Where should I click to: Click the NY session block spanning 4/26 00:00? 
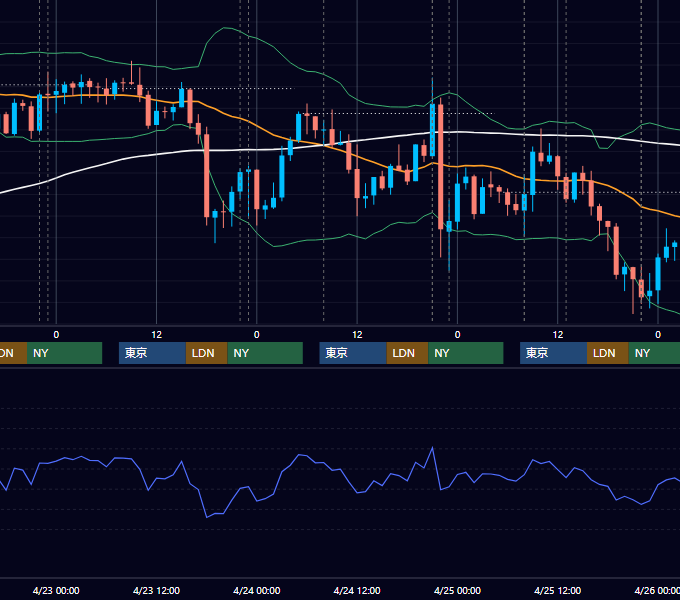pyautogui.click(x=654, y=353)
